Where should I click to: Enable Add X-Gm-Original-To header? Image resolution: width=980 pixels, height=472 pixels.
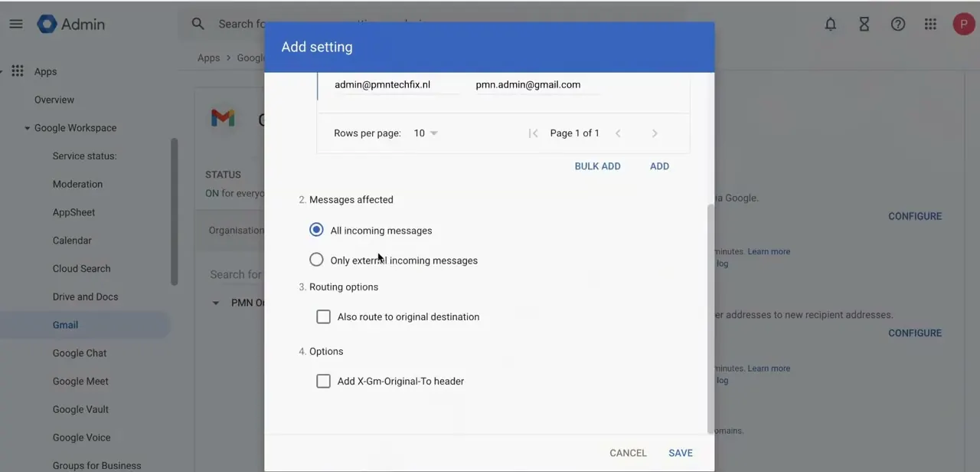point(323,381)
